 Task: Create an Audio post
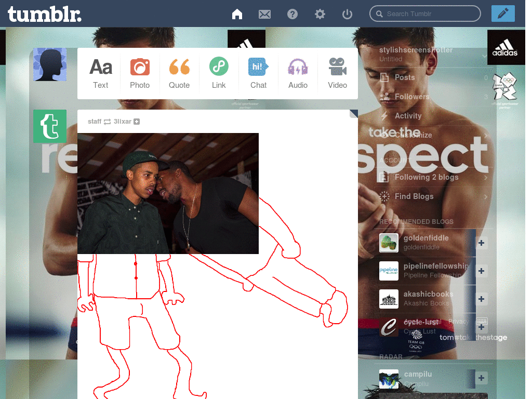[x=298, y=73]
